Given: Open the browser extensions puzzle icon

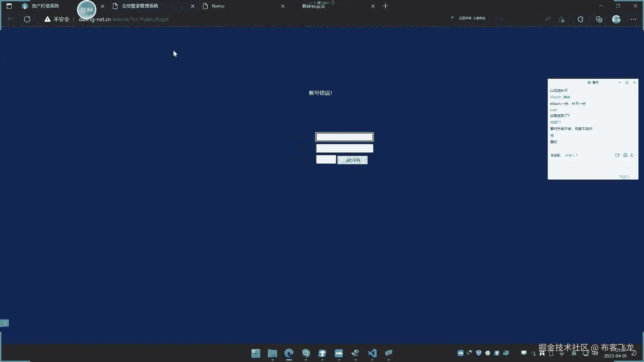Looking at the screenshot, I should (x=580, y=19).
